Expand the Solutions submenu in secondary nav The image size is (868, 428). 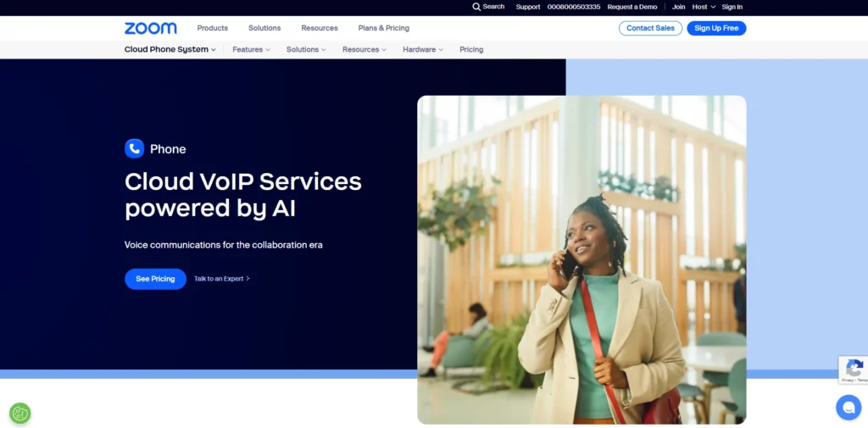click(x=306, y=49)
